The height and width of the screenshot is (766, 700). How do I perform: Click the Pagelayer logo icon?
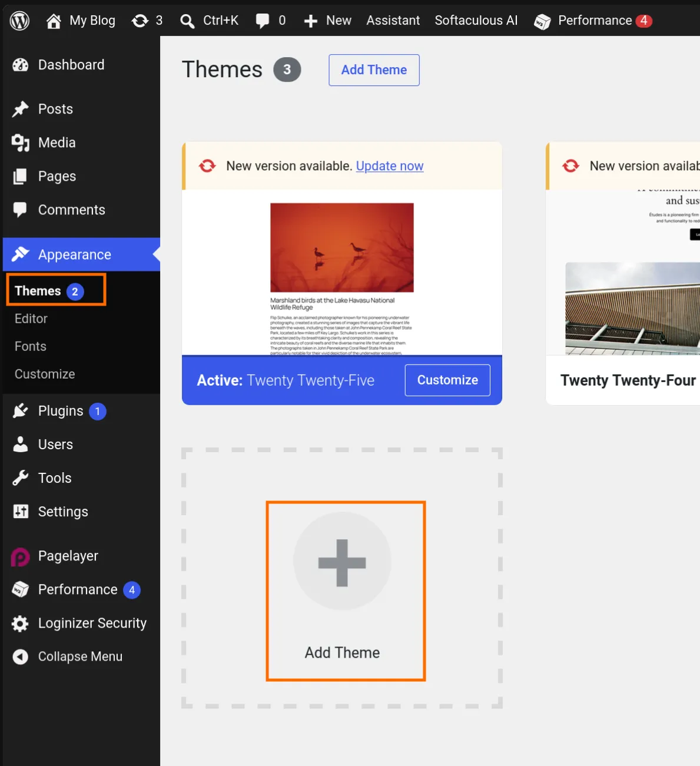[x=21, y=556]
